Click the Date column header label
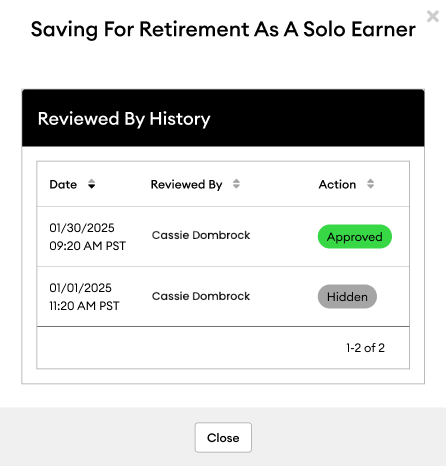The width and height of the screenshot is (446, 466). pos(63,184)
